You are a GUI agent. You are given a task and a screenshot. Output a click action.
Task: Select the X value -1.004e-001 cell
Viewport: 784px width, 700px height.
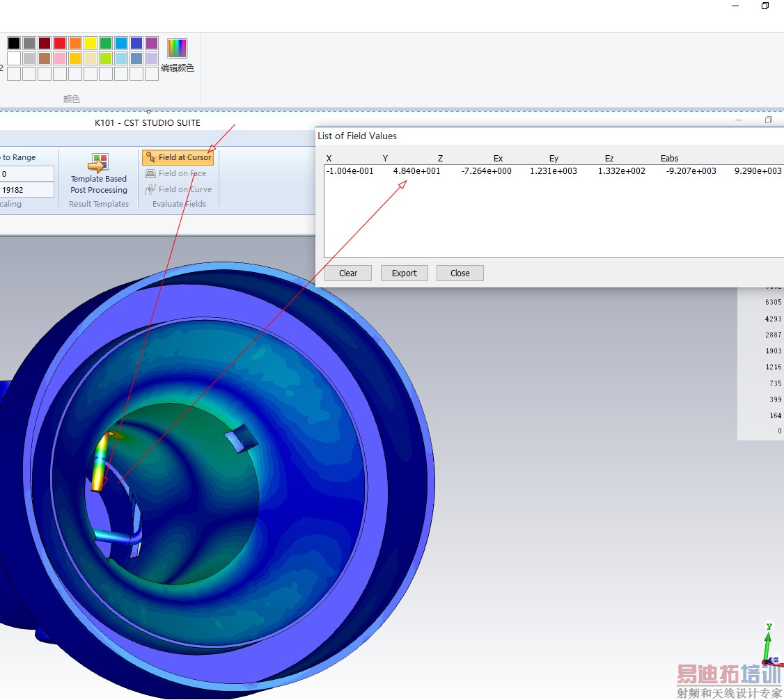350,171
